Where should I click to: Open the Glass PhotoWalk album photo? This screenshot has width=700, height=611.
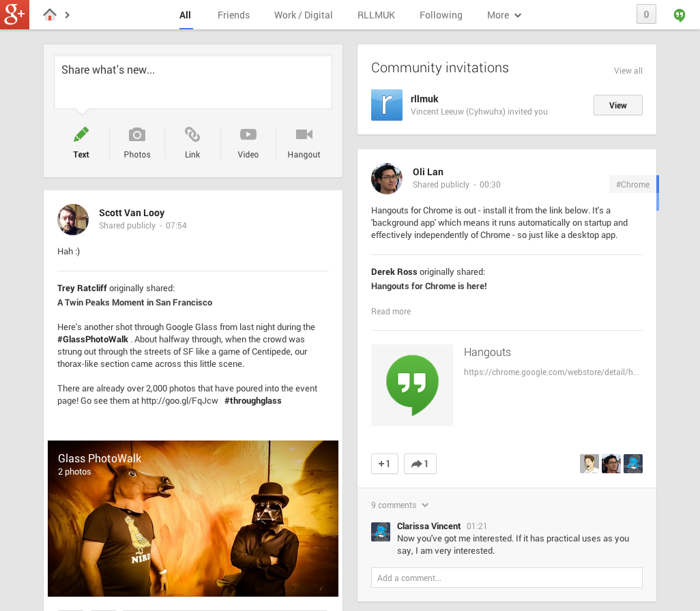193,518
